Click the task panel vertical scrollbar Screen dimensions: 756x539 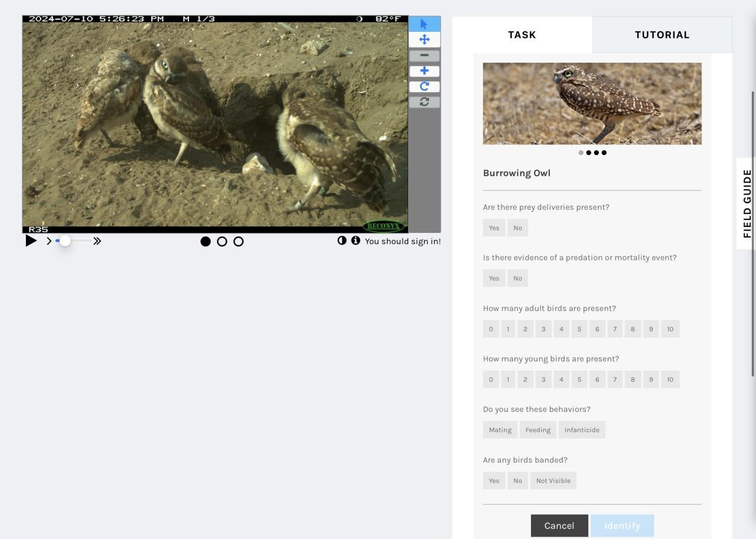tap(752, 233)
